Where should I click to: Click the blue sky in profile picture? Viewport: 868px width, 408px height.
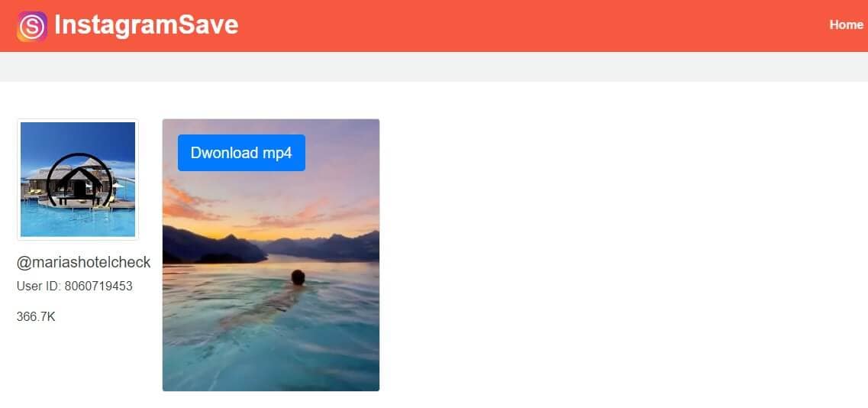coord(78,138)
